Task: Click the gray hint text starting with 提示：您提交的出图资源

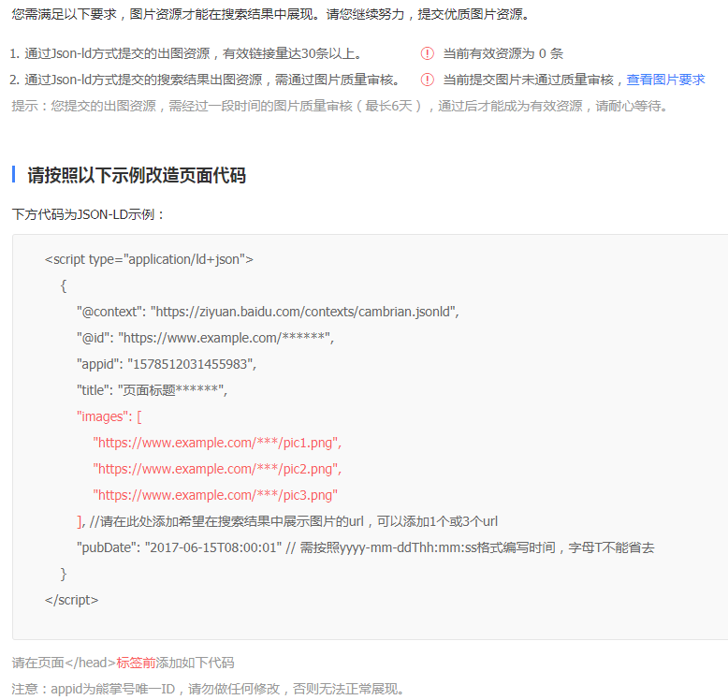Action: [342, 107]
